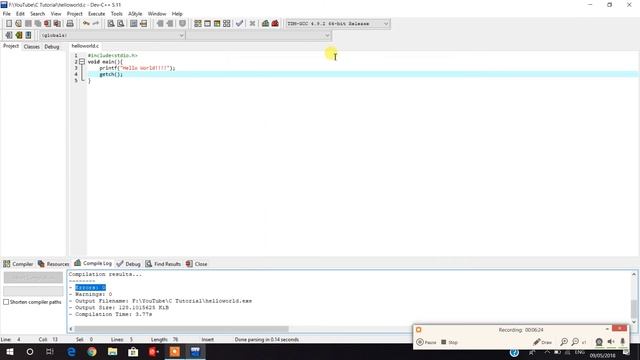This screenshot has height=360, width=640.
Task: Click the Profile Analysis toolbar icon
Action: (x=265, y=24)
